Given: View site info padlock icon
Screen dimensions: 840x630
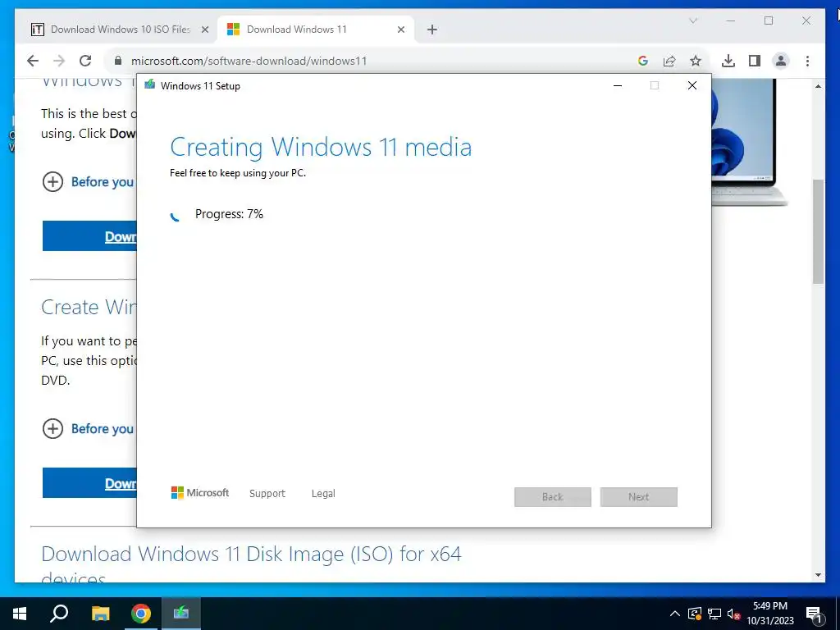Looking at the screenshot, I should (x=118, y=61).
